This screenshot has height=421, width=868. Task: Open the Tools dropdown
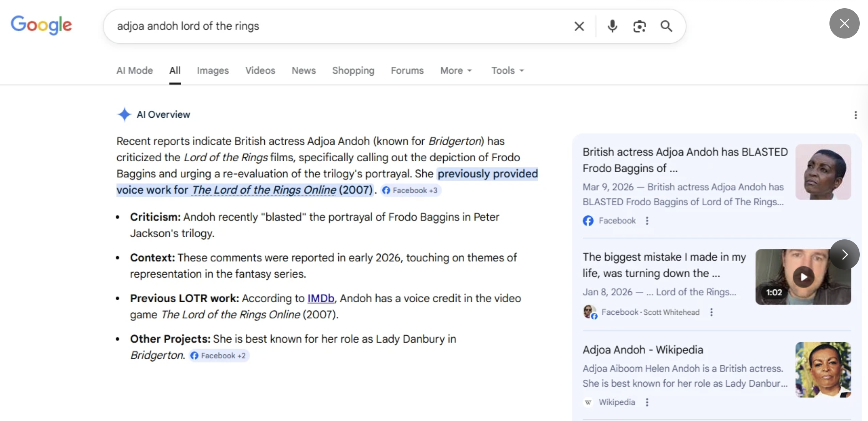coord(507,71)
